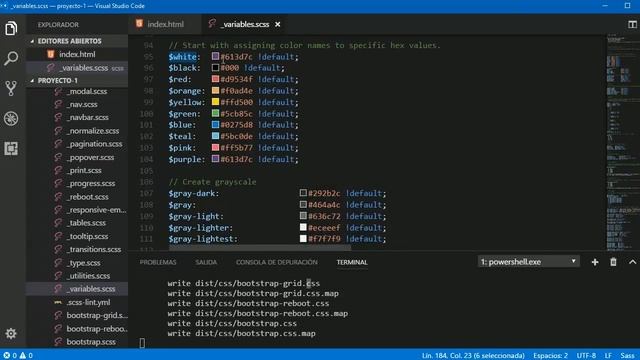Click the $gray-dark color swatch

point(303,193)
